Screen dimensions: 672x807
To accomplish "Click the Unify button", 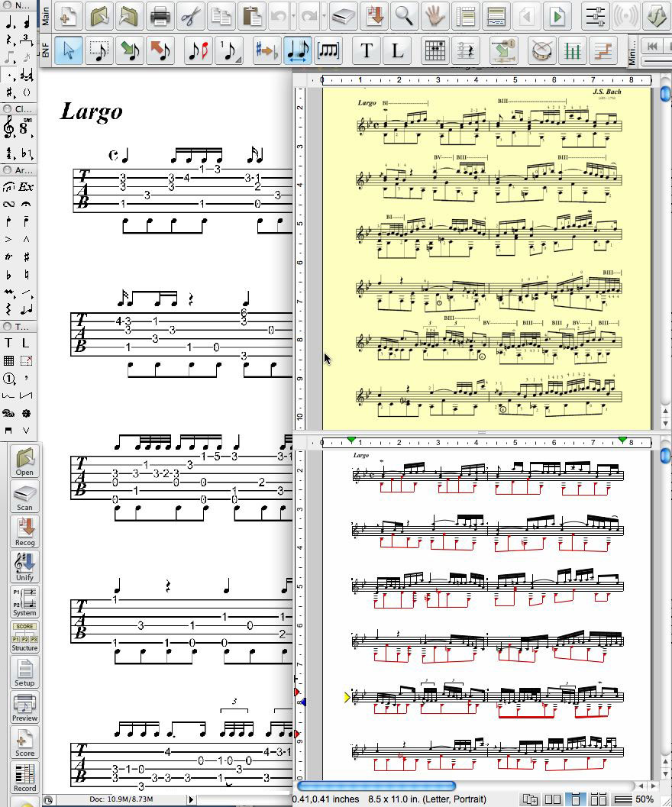I will coord(24,567).
